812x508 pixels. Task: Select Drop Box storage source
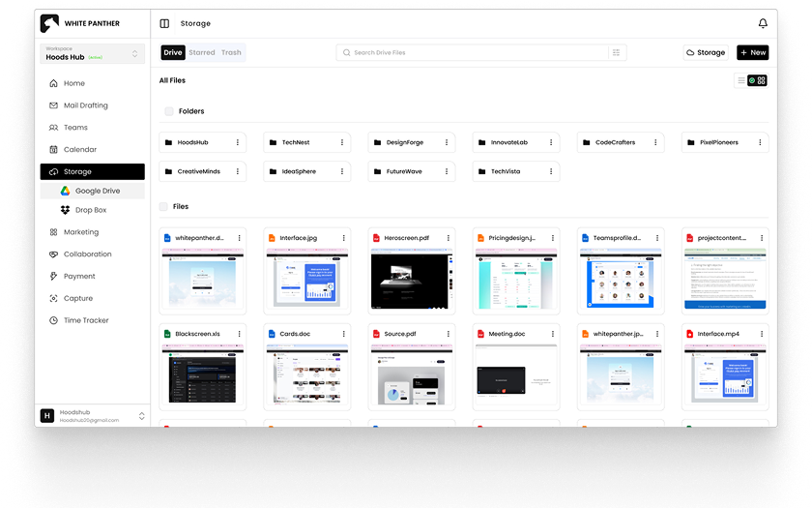tap(91, 210)
